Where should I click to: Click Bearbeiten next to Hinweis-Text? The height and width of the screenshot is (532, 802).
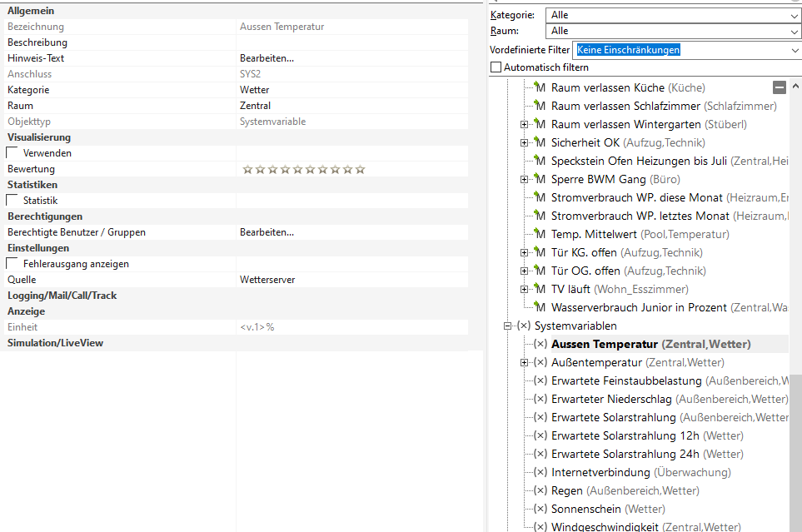pos(267,58)
